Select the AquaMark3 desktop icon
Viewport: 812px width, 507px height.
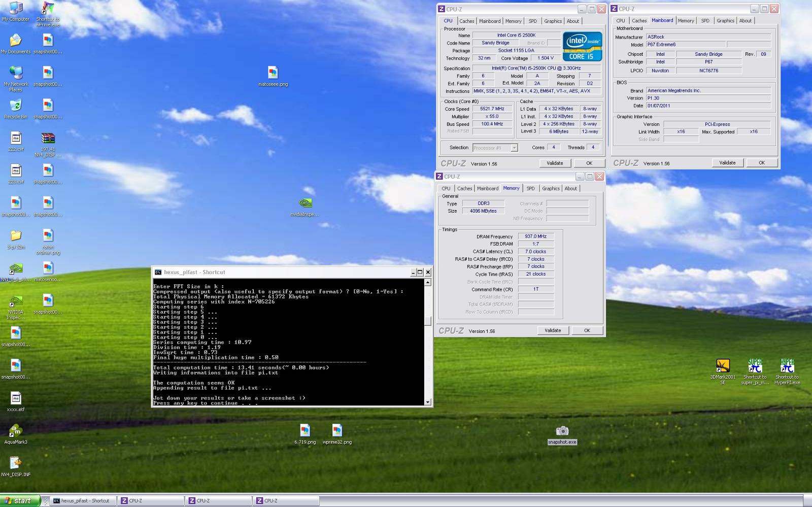(x=16, y=434)
